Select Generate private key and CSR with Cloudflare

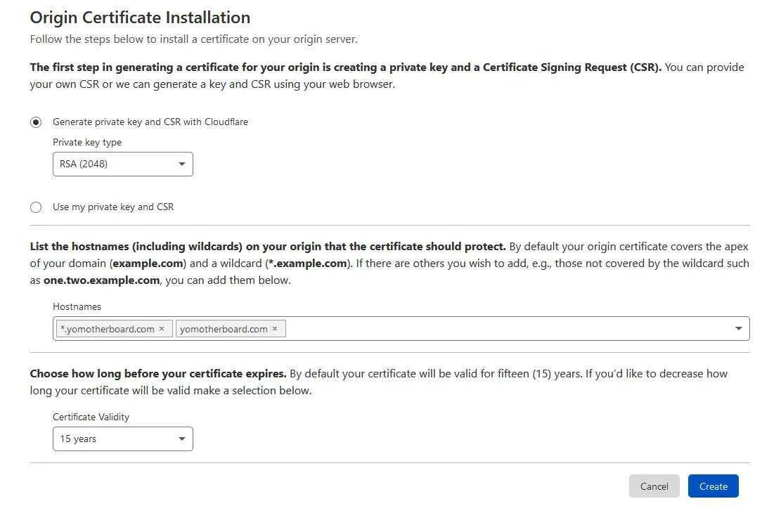point(36,122)
